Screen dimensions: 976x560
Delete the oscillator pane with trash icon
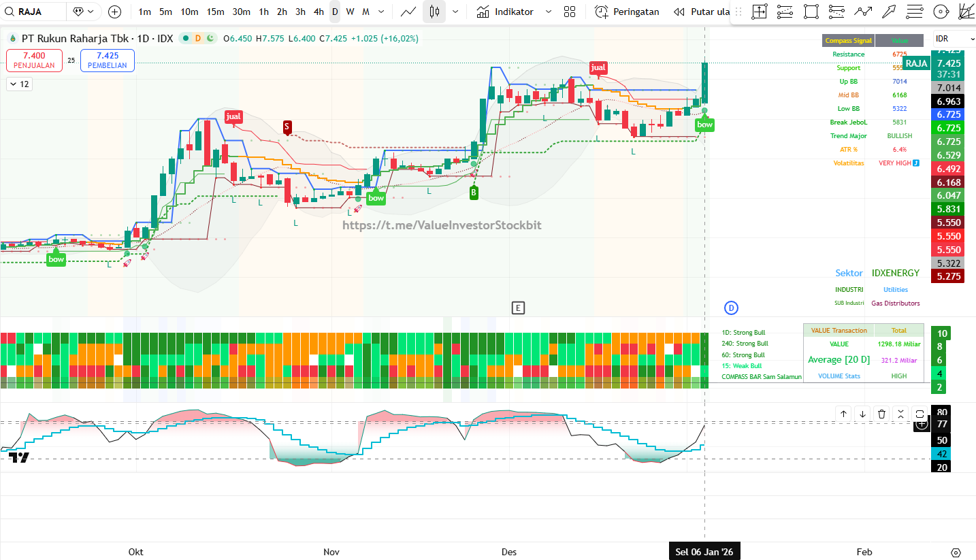point(881,414)
